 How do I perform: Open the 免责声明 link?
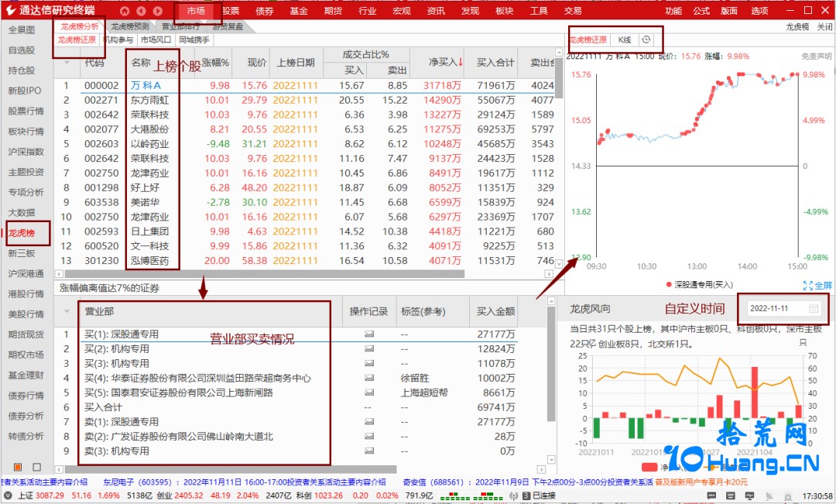point(817,56)
